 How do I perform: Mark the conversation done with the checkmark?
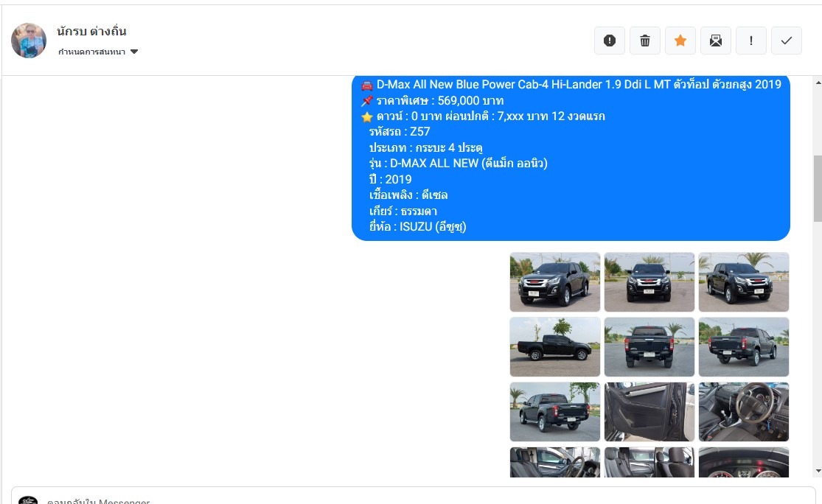click(x=787, y=41)
